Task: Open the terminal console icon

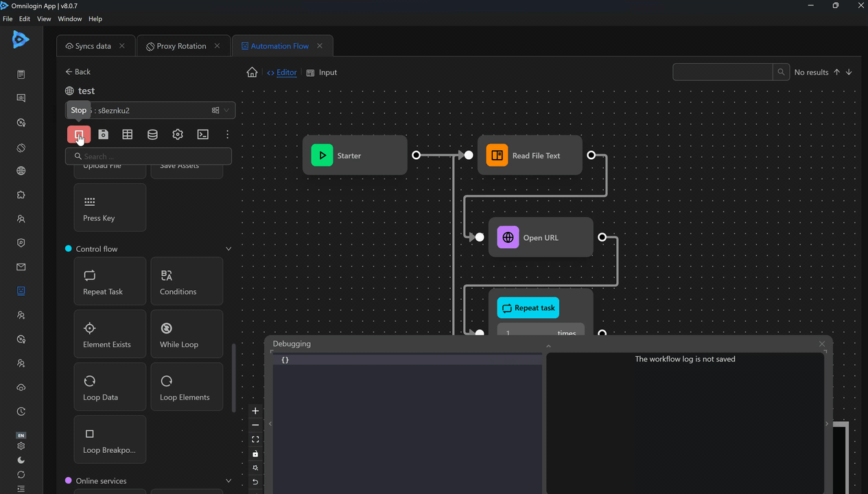Action: click(202, 134)
